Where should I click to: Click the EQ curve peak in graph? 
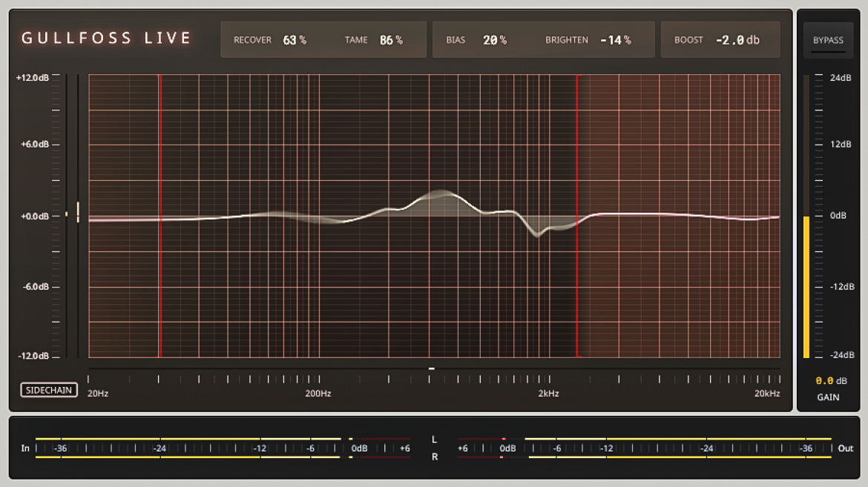441,193
